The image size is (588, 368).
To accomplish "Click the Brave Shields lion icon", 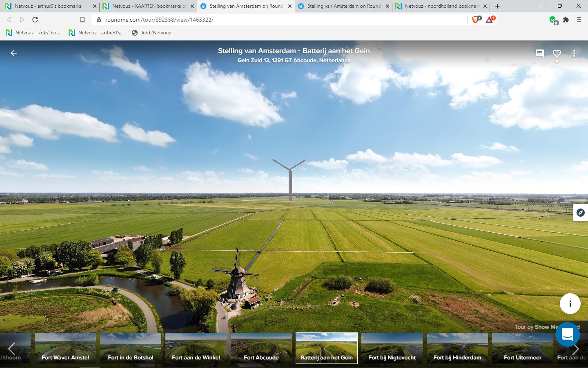I will pos(475,20).
